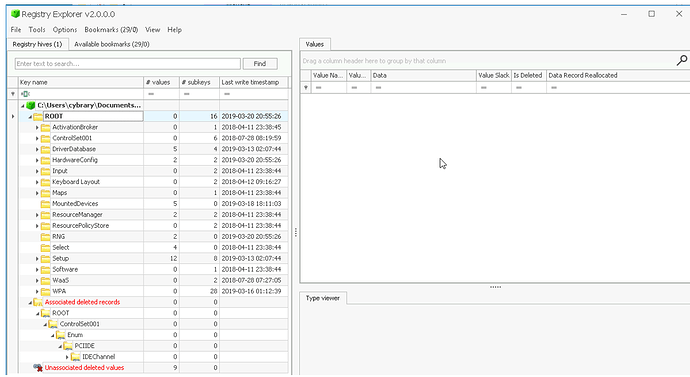This screenshot has width=690, height=377.
Task: Click the key name filter row icon
Action: 26,94
